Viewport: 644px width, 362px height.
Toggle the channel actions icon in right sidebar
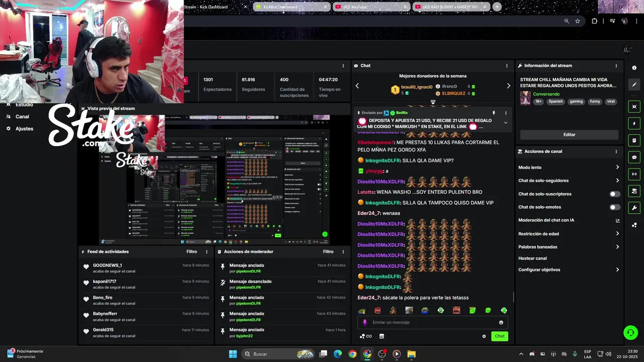click(x=634, y=191)
